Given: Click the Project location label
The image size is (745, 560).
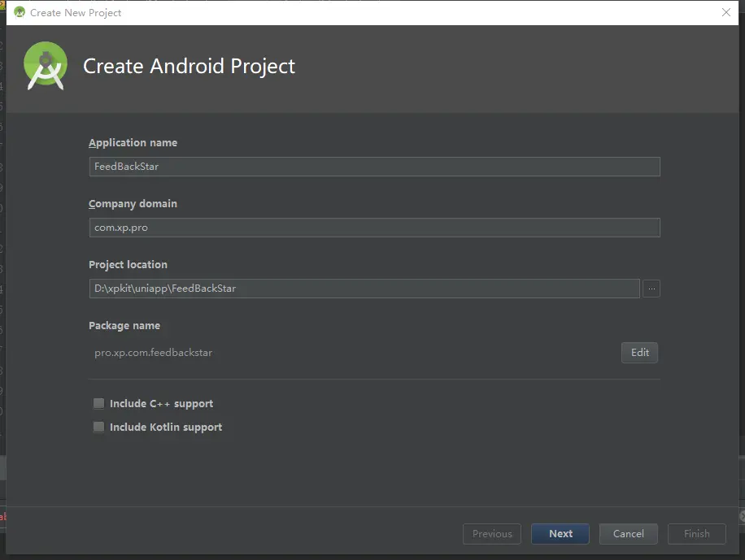Looking at the screenshot, I should [129, 265].
